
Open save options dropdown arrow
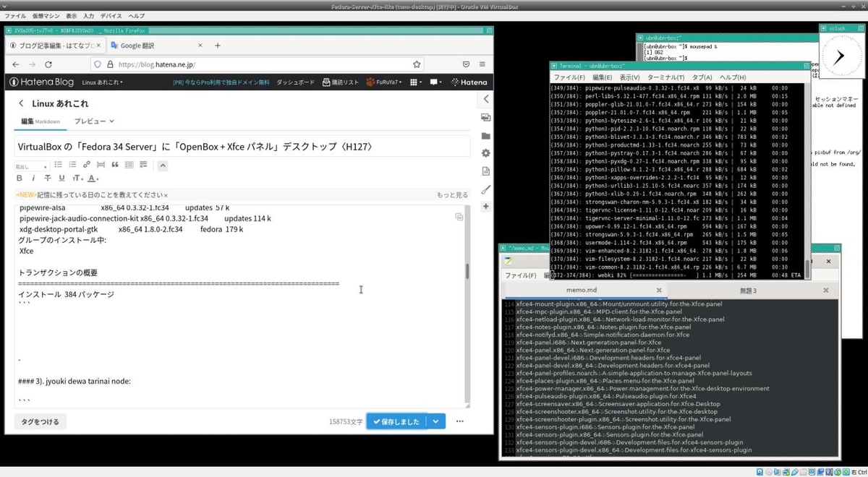point(436,421)
